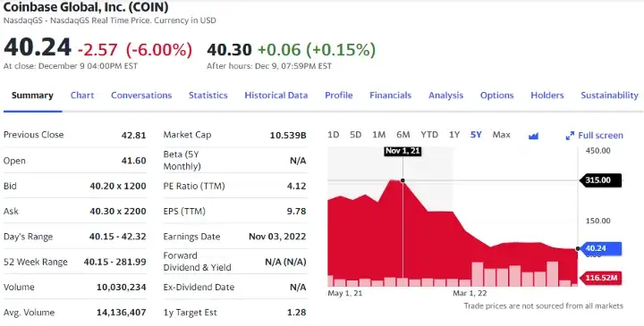Go to the Historical Data tab
This screenshot has height=326, width=644.
(276, 96)
